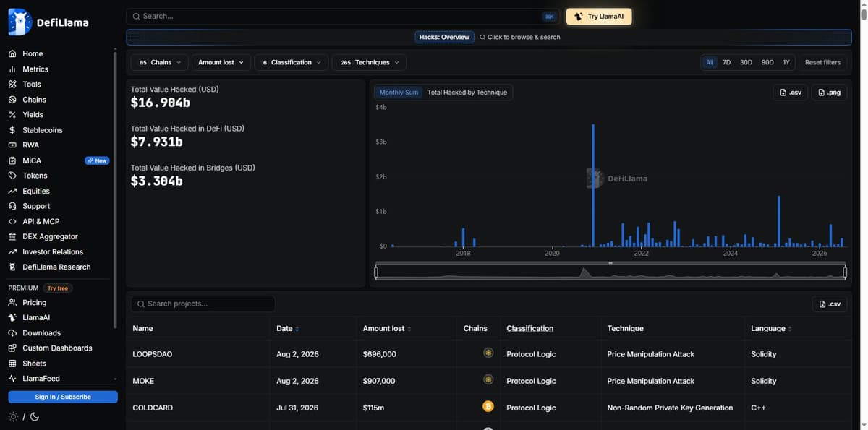The width and height of the screenshot is (868, 430).
Task: Open Support via its headset icon
Action: (x=12, y=206)
